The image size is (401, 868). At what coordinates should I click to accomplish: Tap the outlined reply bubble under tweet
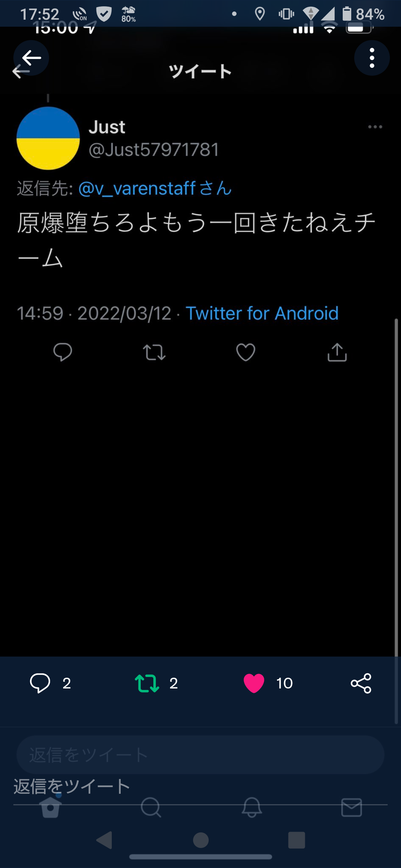pos(63,352)
